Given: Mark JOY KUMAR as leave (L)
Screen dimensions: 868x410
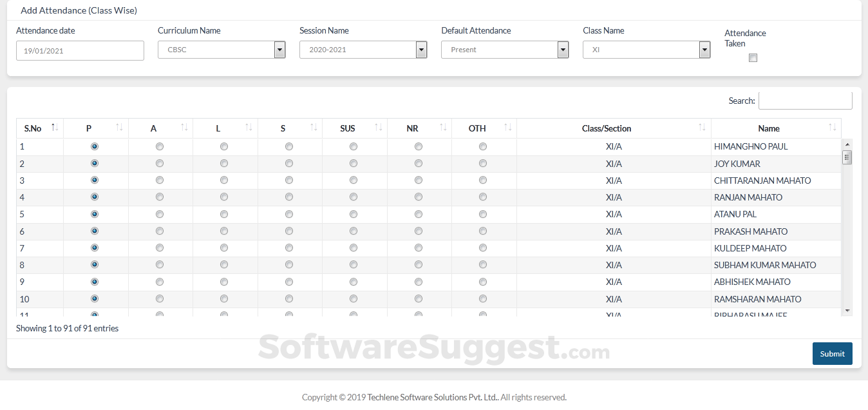Looking at the screenshot, I should point(224,164).
